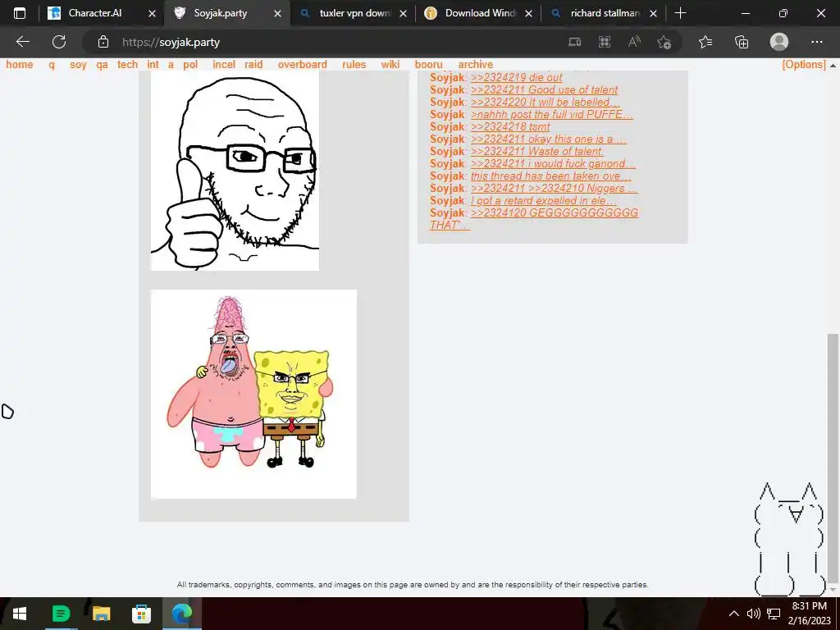840x630 pixels.
Task: Switch to the tuxler vpn download tab
Action: tap(354, 13)
